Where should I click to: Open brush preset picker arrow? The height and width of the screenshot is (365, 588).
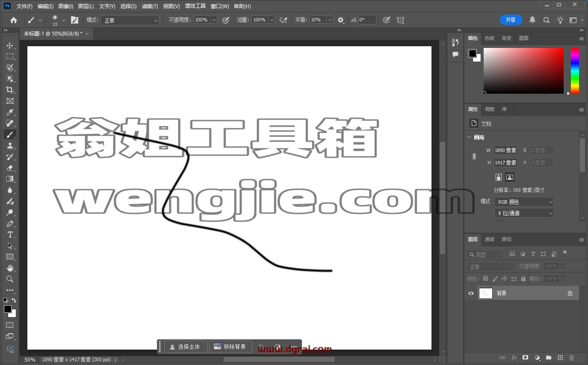(x=64, y=20)
